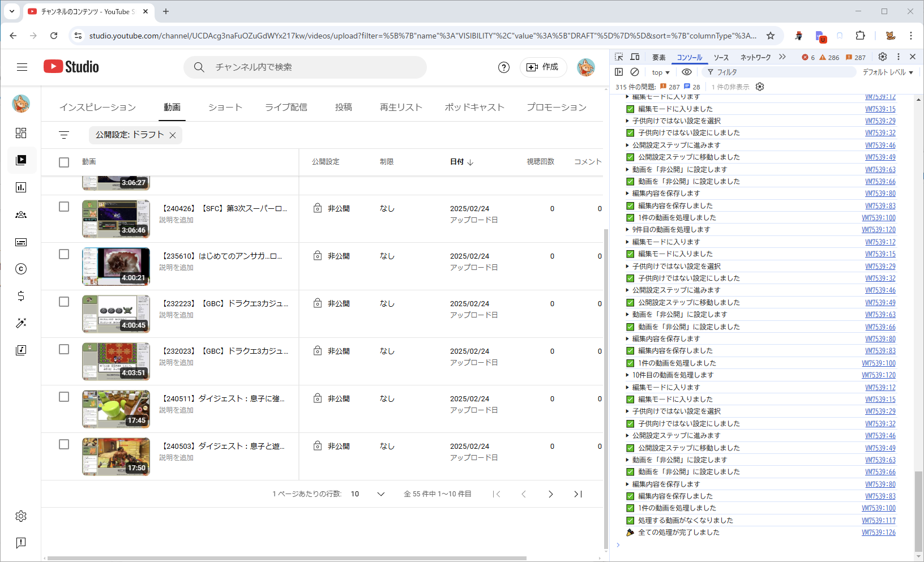Click the 作成 create button

543,67
